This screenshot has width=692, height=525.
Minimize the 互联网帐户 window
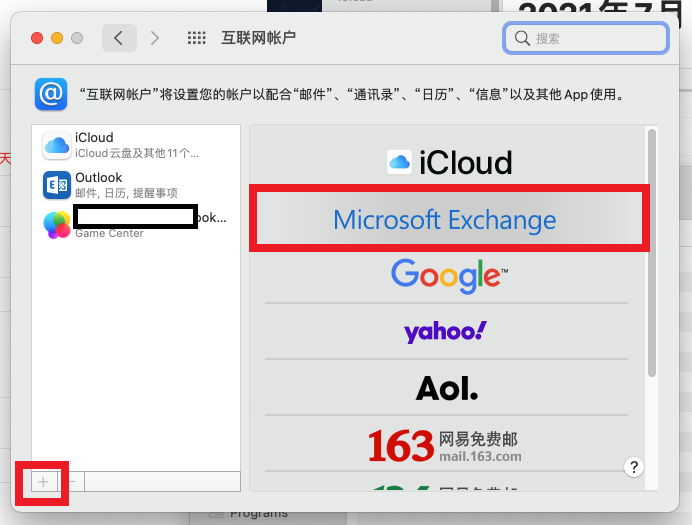tap(57, 38)
